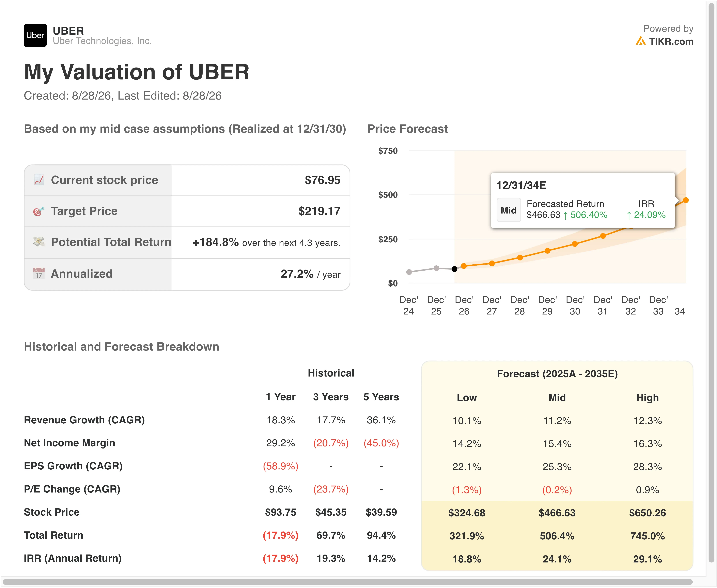Select the Low forecast column header
This screenshot has width=717, height=588.
click(x=467, y=397)
